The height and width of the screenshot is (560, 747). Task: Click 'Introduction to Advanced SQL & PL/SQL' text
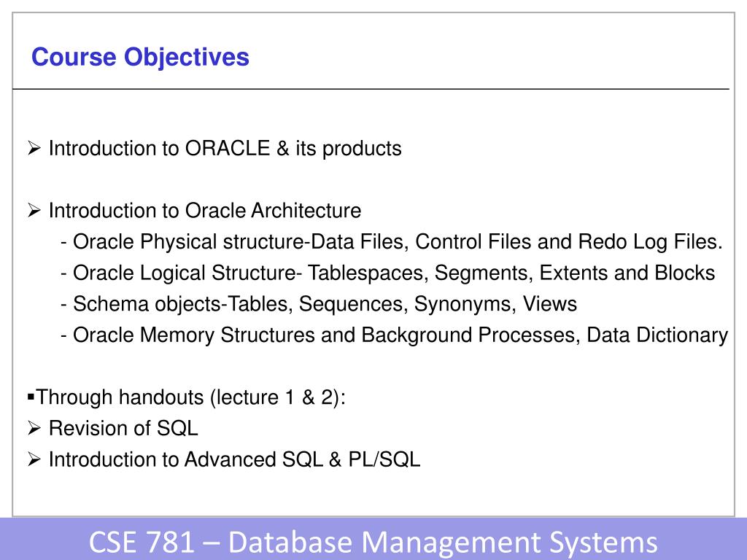(x=234, y=459)
